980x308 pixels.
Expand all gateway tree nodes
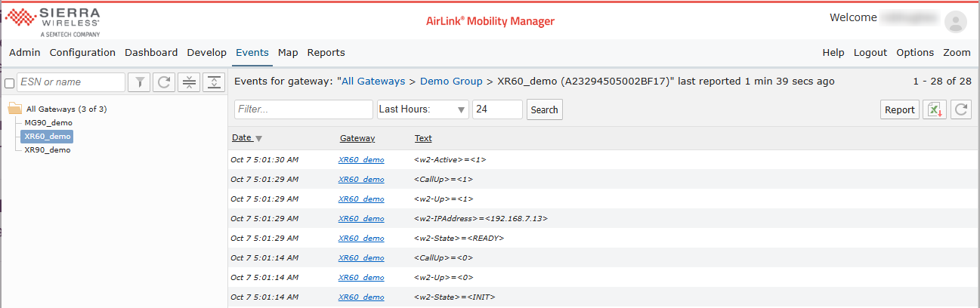[214, 82]
